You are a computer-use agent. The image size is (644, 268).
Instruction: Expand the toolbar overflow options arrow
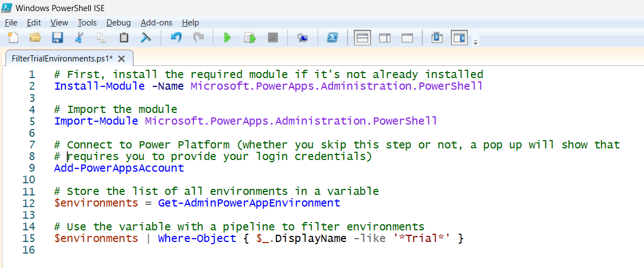475,42
